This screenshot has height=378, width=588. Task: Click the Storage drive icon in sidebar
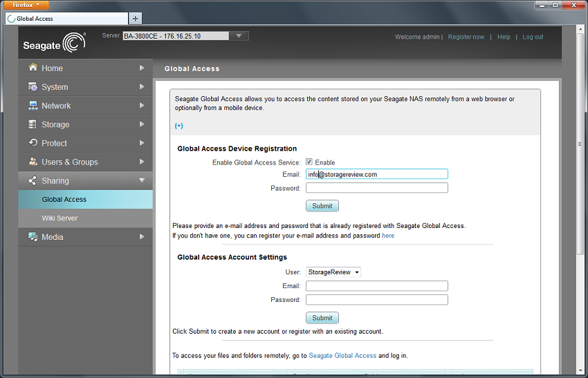[33, 124]
